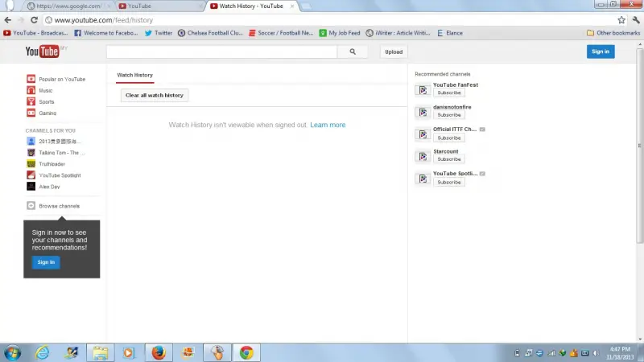Viewport: 644px width, 362px height.
Task: Open Windows Explorer folder in taskbar
Action: (x=100, y=352)
